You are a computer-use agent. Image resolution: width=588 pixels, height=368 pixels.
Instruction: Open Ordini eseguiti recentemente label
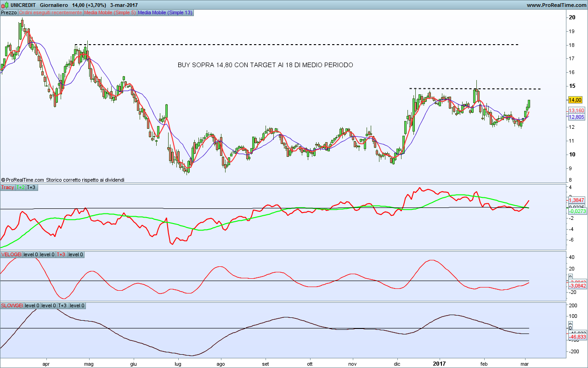coord(51,13)
